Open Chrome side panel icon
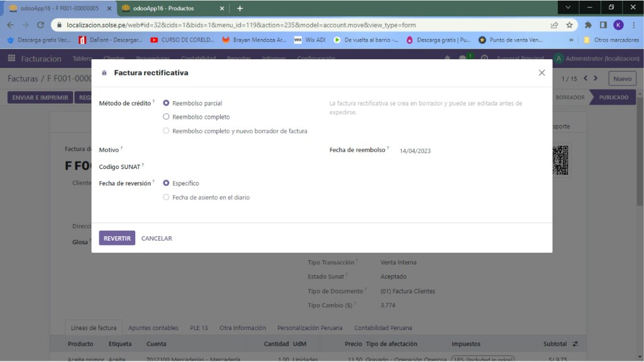 pyautogui.click(x=603, y=25)
